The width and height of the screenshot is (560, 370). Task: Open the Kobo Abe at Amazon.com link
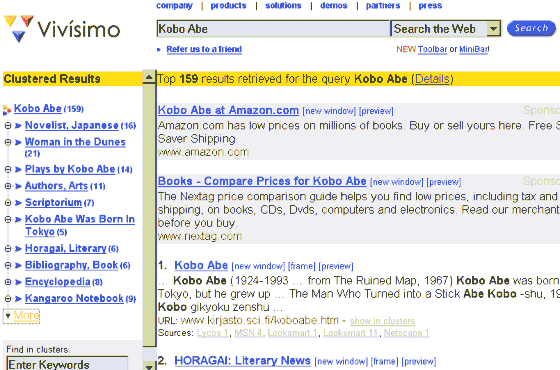coord(228,110)
